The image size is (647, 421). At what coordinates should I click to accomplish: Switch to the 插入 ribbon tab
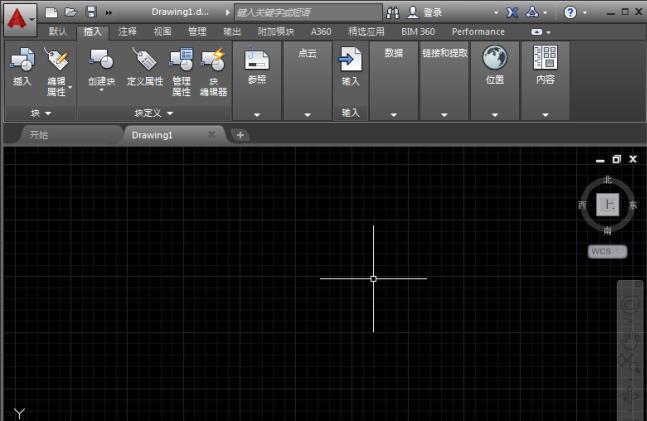92,32
